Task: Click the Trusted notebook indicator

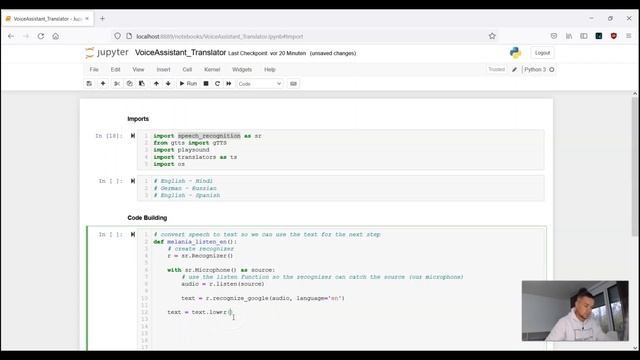Action: click(496, 69)
